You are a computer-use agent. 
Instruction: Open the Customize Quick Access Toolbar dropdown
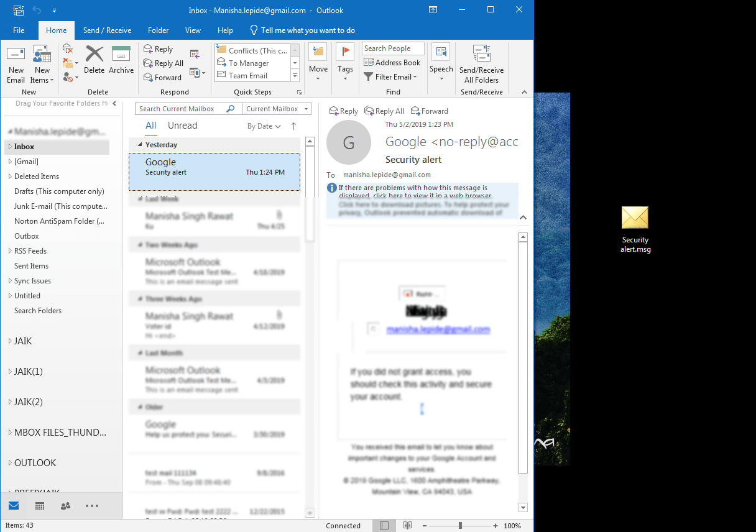click(55, 11)
